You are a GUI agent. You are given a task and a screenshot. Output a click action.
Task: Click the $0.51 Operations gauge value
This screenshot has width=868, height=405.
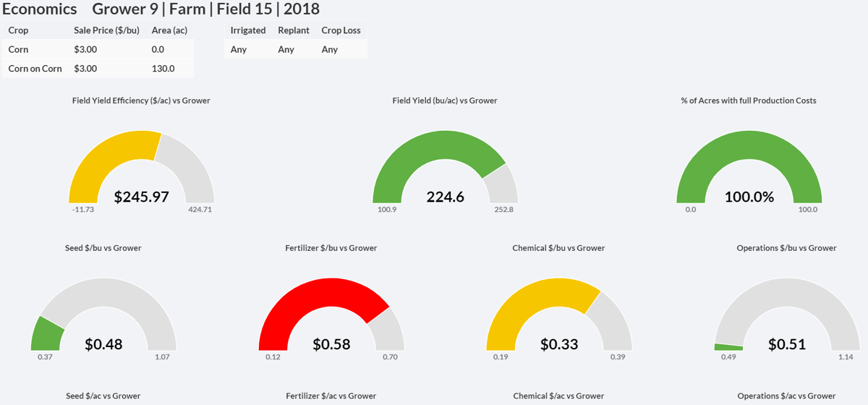[x=786, y=344]
